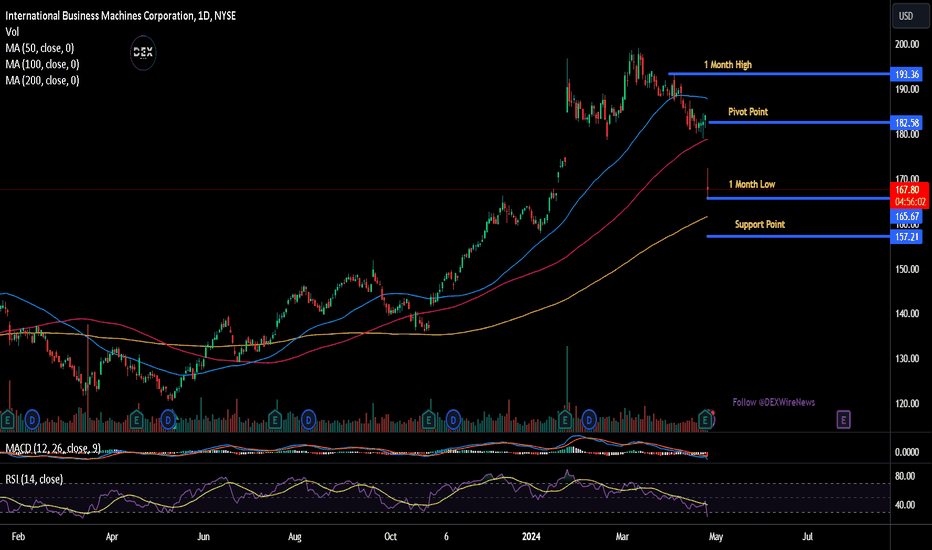Click the RSI 80.00 scale label
Screen dimensions: 932x550
click(905, 476)
